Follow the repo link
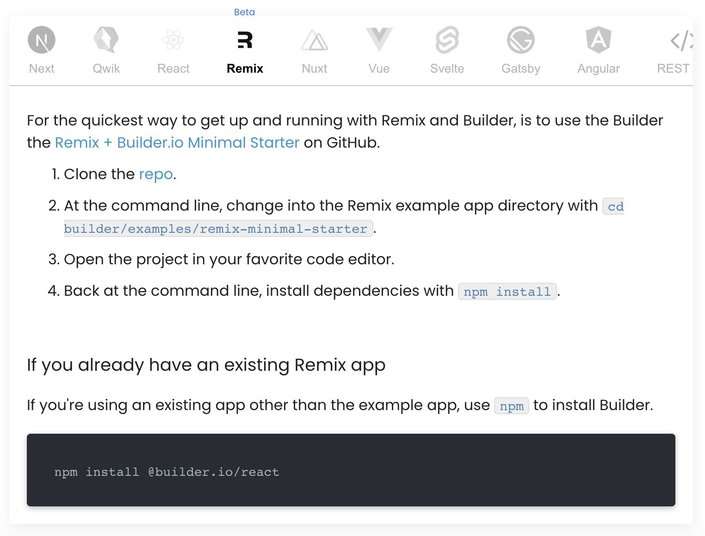The width and height of the screenshot is (705, 536). (156, 174)
